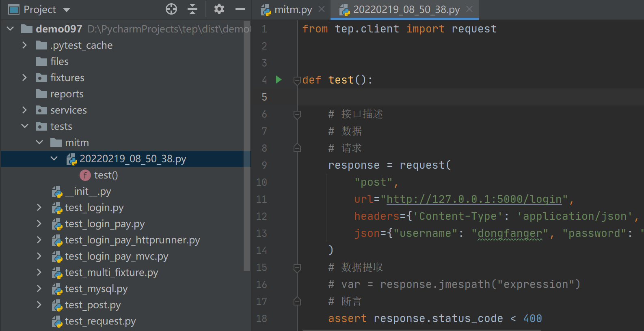Click the fixtures package folder icon
This screenshot has height=331, width=644.
41,77
